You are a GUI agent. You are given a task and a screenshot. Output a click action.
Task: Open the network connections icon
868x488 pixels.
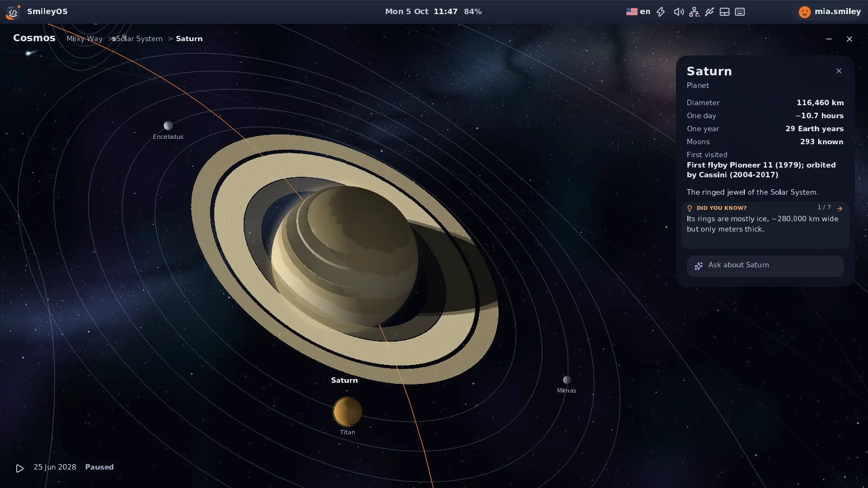(694, 12)
